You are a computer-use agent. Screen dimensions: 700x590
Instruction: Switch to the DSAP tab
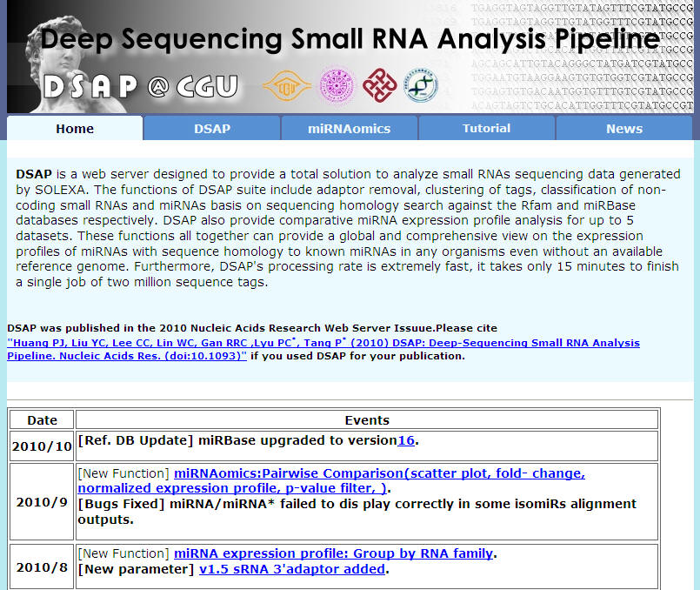(212, 129)
